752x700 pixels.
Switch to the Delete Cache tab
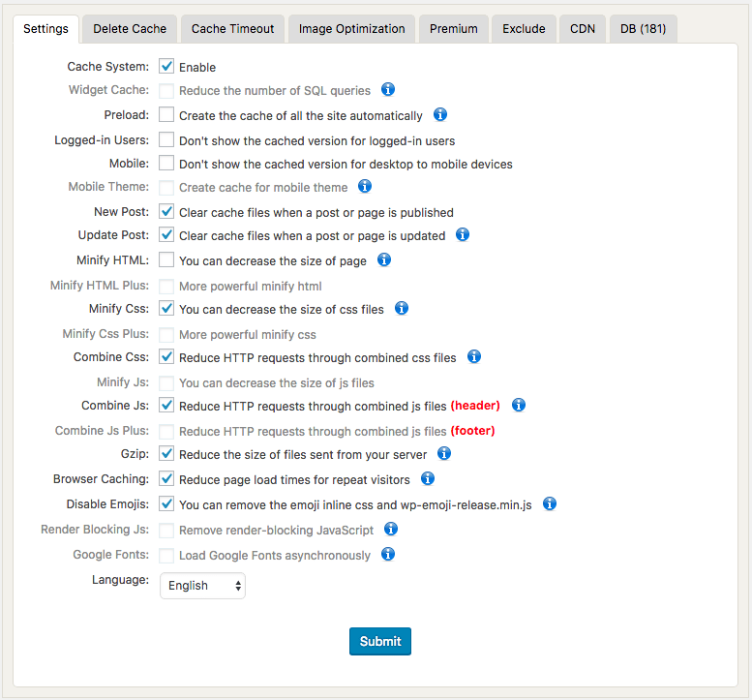[130, 29]
